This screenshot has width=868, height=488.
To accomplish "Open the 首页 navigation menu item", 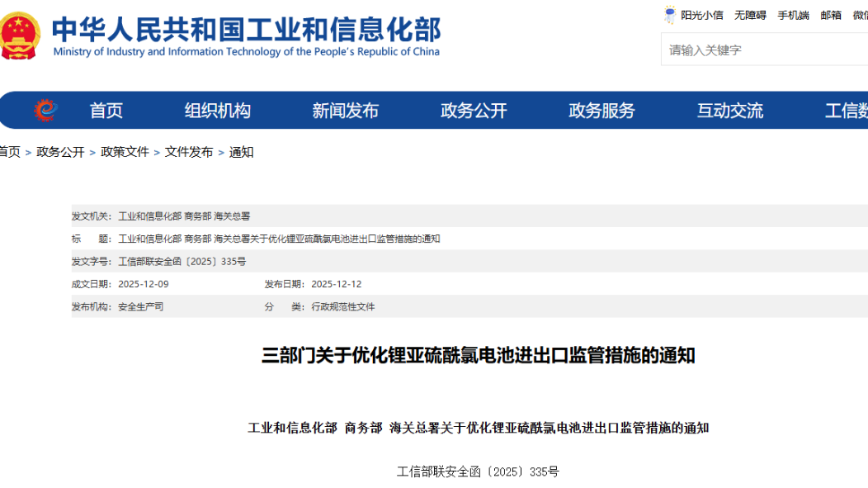I will 106,111.
